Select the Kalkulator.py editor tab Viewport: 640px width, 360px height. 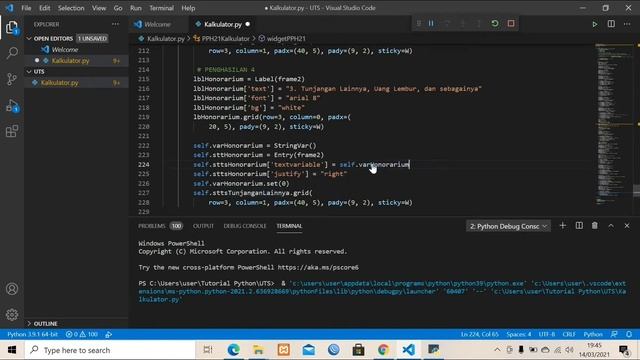(x=223, y=24)
